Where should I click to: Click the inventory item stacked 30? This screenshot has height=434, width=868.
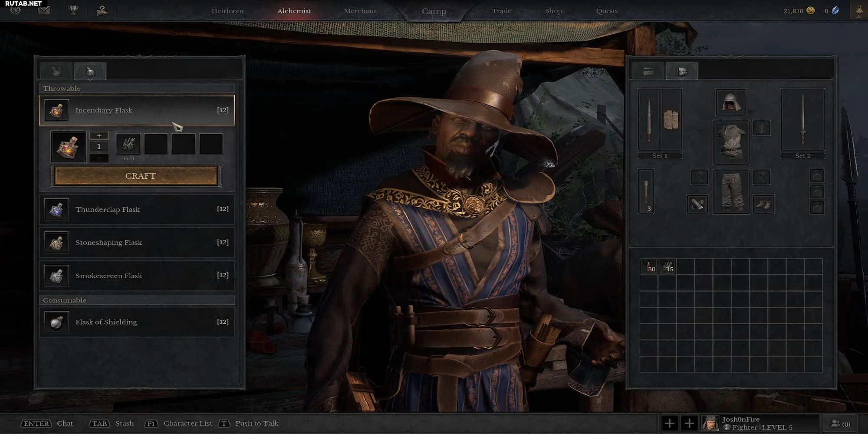pyautogui.click(x=649, y=266)
